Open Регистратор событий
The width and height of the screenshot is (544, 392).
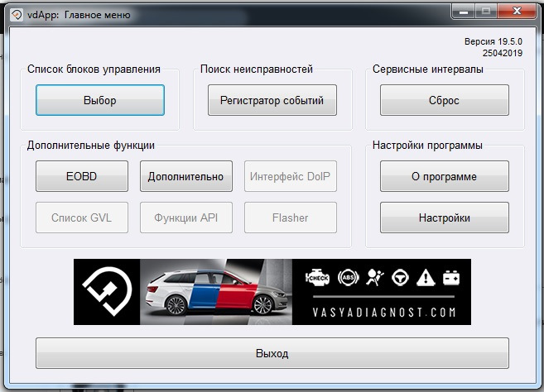[272, 100]
